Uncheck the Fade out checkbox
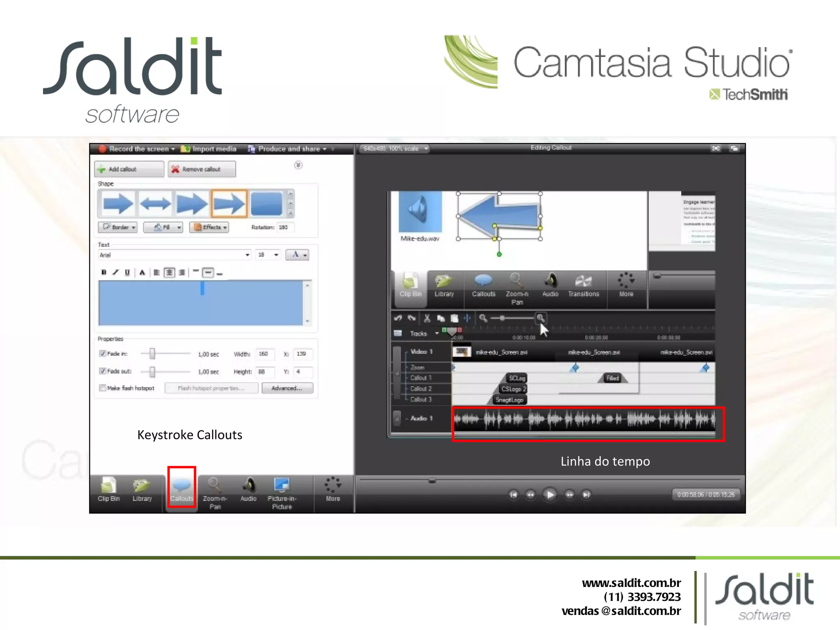This screenshot has width=840, height=630. [x=103, y=371]
